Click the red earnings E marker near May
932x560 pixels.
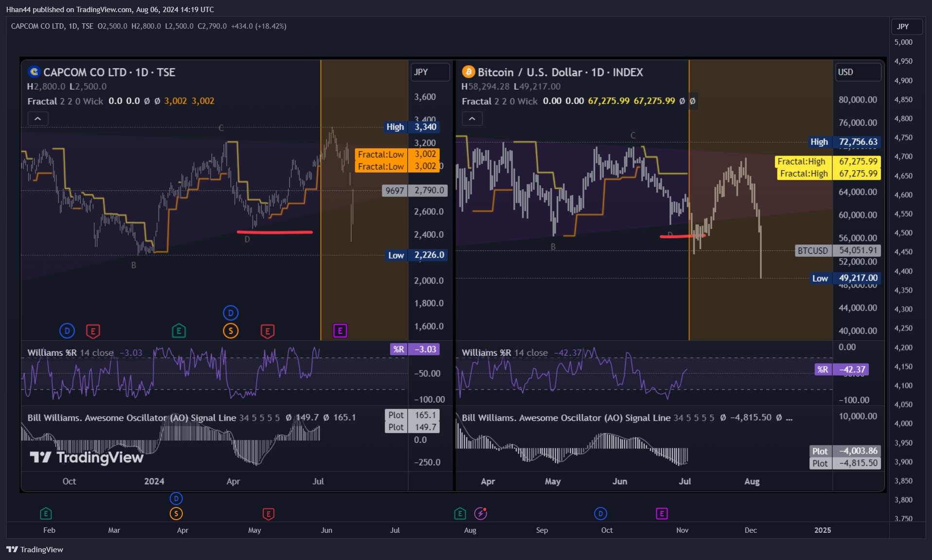[268, 513]
